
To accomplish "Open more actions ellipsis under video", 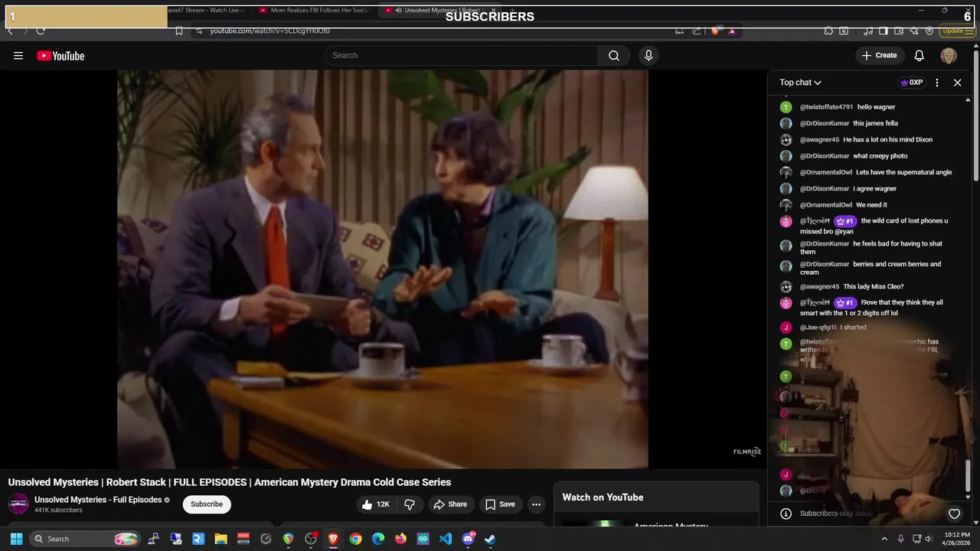I will pos(536,504).
